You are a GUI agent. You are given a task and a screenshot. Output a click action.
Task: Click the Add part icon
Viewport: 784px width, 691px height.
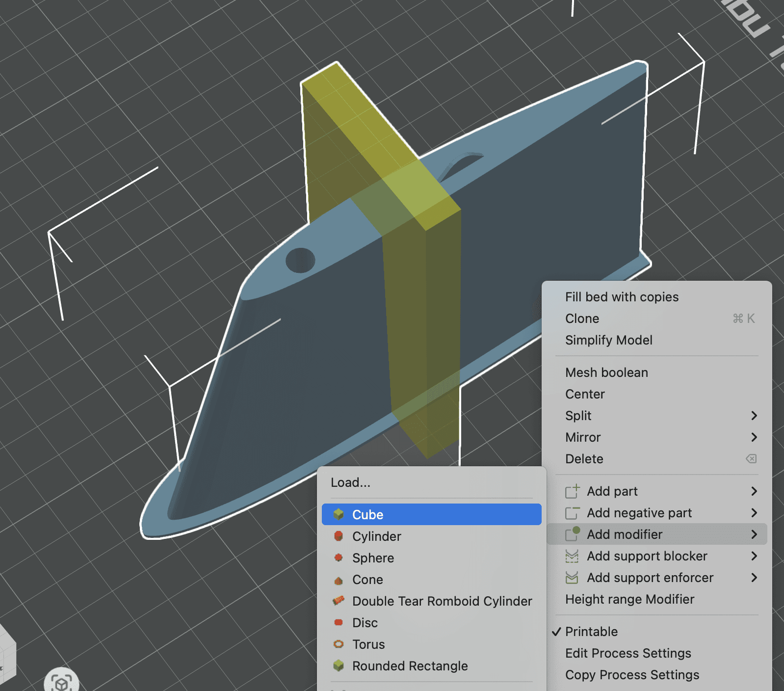coord(572,491)
